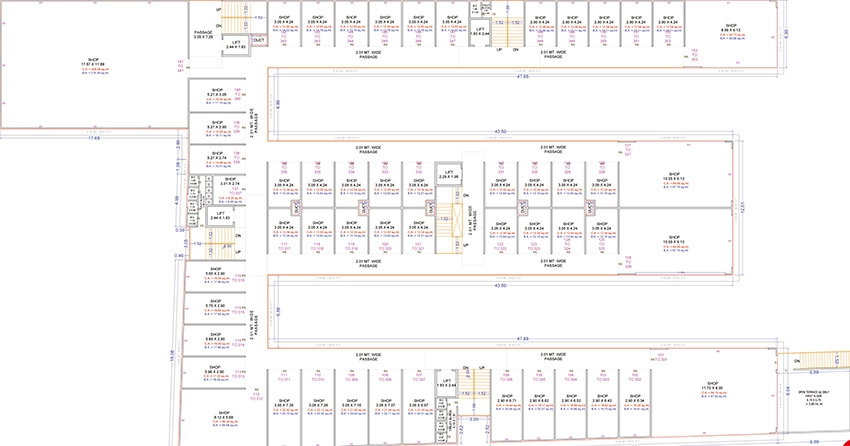Viewport: 850px width, 446px height.
Task: Click the 101 TO 301 unit number
Action: click(660, 357)
